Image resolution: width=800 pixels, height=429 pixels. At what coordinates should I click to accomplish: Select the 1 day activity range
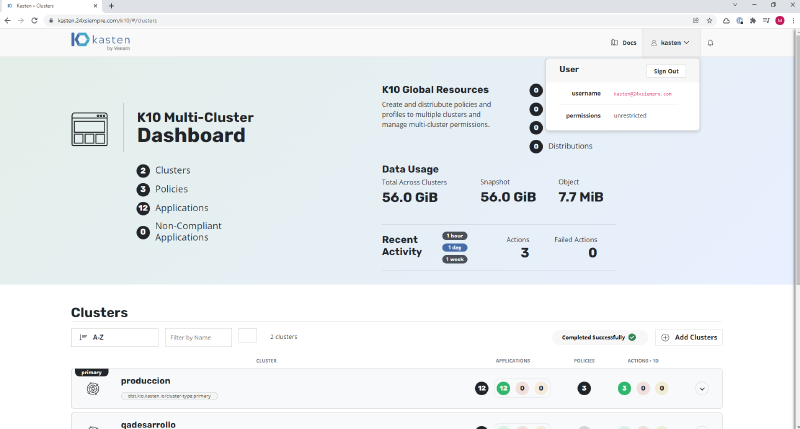[x=455, y=247]
